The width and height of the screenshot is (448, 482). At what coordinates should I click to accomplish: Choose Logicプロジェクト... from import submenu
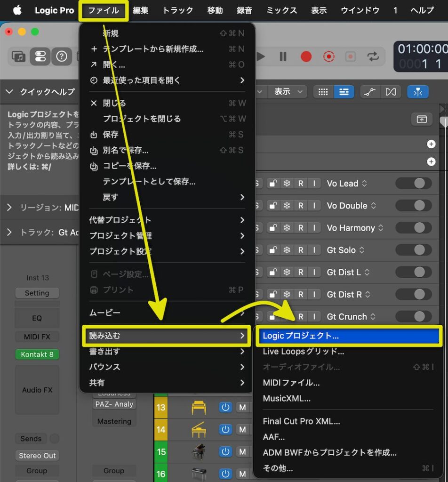(349, 336)
